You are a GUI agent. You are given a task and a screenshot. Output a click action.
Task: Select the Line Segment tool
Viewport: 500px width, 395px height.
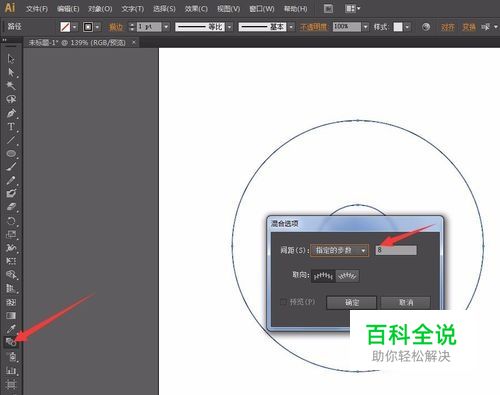coord(11,140)
